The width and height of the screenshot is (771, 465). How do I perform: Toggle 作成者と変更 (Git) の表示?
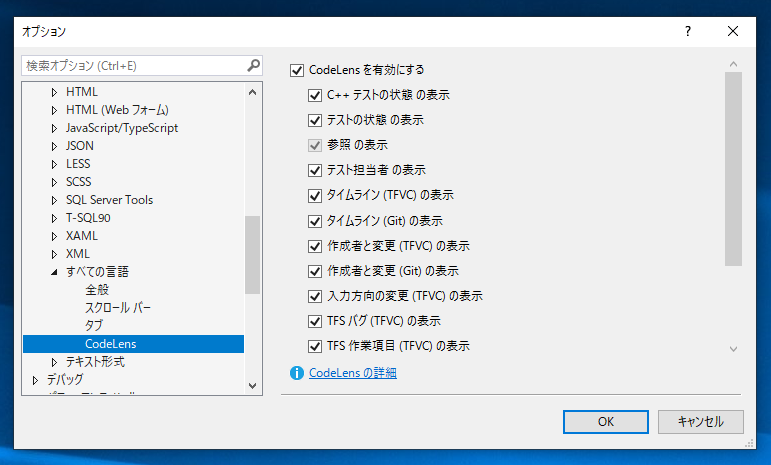tap(315, 271)
